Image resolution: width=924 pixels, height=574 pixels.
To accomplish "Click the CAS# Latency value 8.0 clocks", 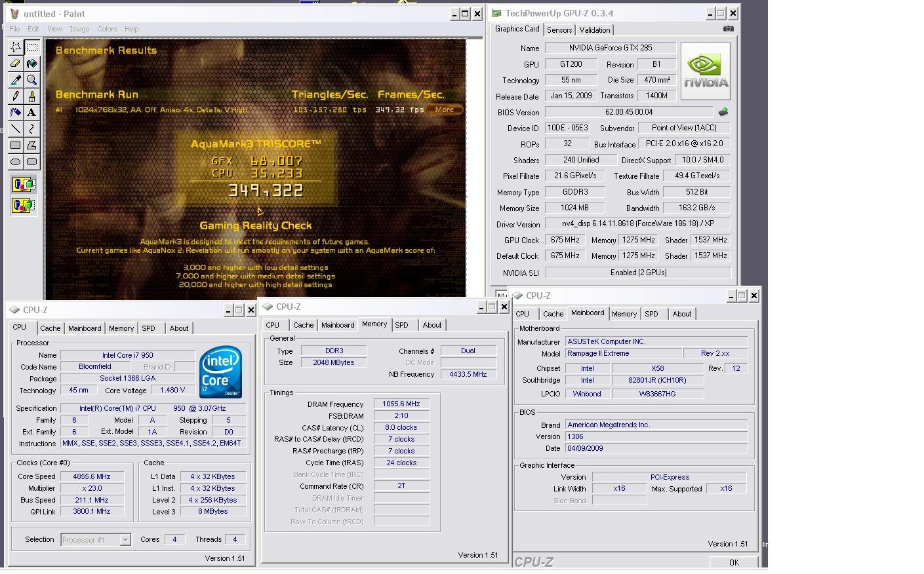I will pos(401,427).
